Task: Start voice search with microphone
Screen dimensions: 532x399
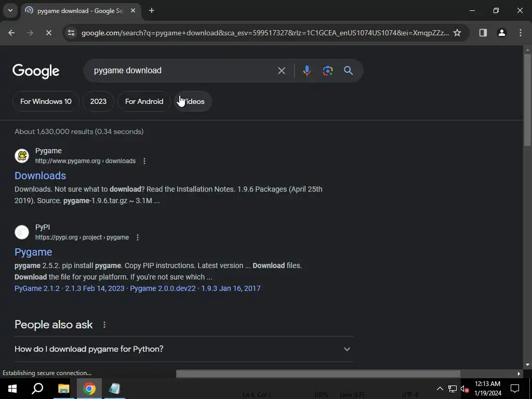Action: click(x=307, y=71)
